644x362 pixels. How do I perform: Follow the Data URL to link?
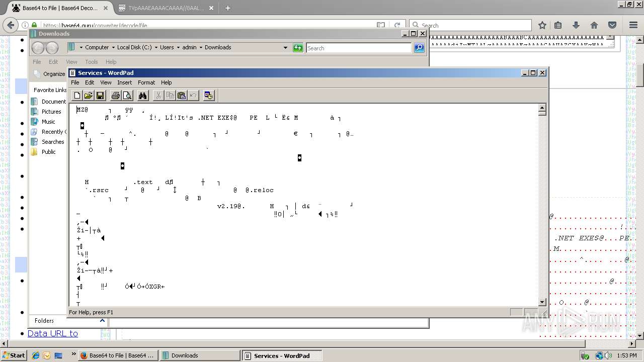point(53,333)
